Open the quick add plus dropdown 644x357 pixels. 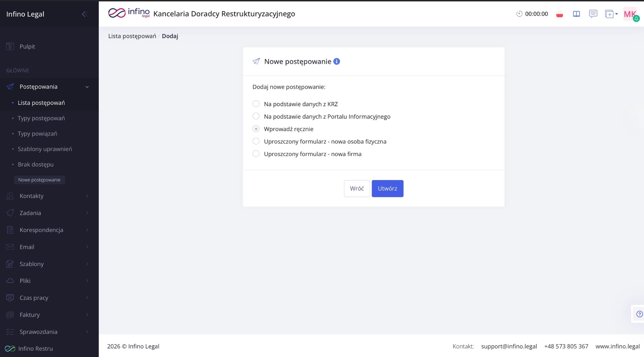click(x=611, y=14)
